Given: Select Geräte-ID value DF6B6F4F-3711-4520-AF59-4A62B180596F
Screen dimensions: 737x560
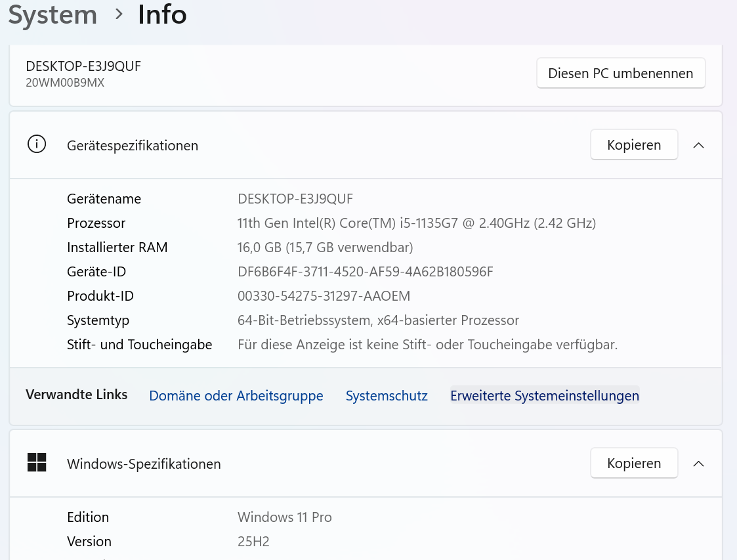Looking at the screenshot, I should pyautogui.click(x=365, y=272).
